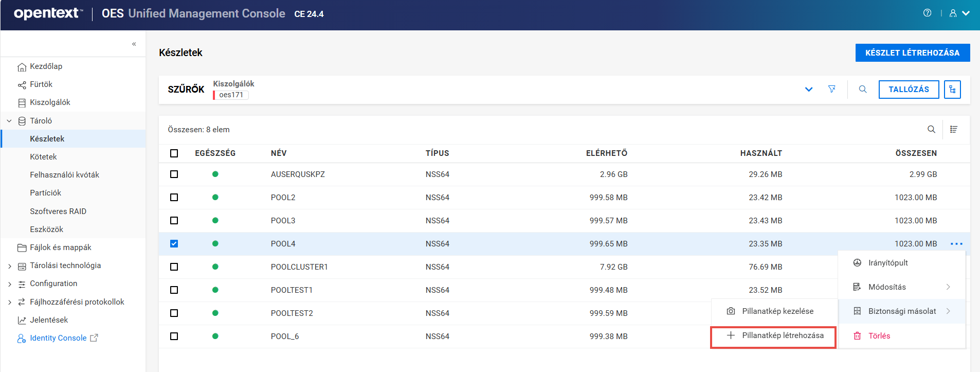The width and height of the screenshot is (980, 372).
Task: Click the search icon in the filter bar
Action: 863,90
